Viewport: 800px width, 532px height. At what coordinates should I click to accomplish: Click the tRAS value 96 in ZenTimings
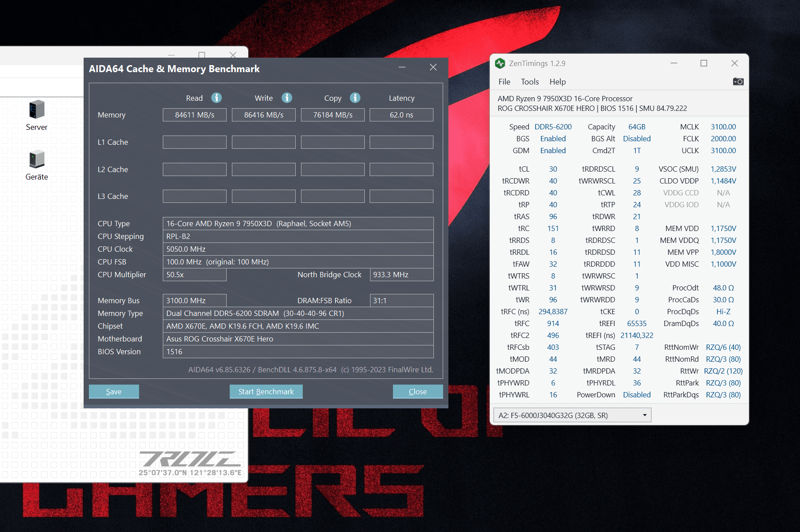click(553, 216)
